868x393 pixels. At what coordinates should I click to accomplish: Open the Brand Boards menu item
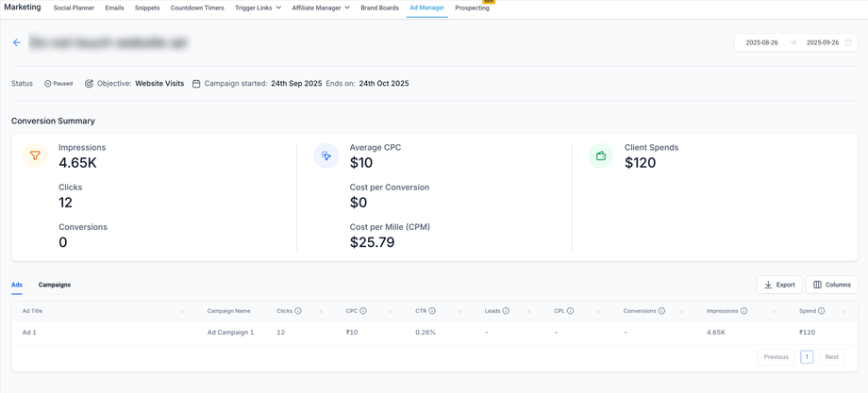coord(379,8)
